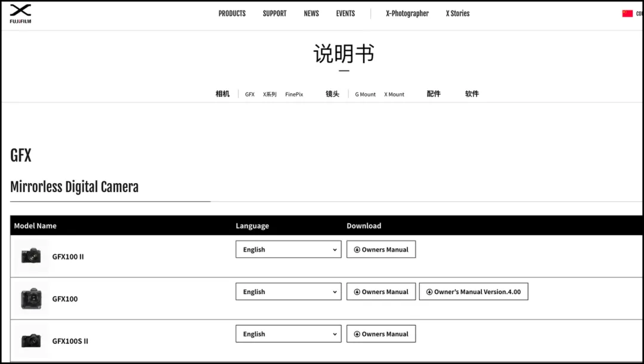Click the GFX100 model name text
644x364 pixels.
coord(65,299)
